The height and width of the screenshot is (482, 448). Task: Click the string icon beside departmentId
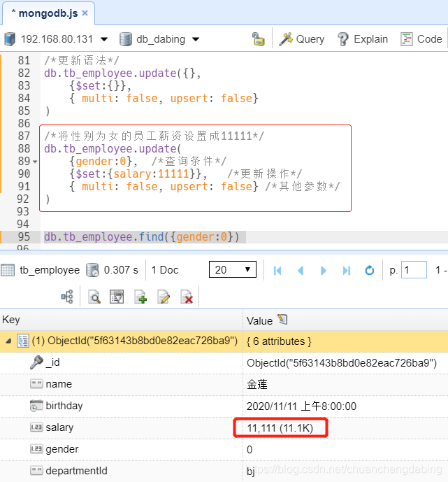36,470
